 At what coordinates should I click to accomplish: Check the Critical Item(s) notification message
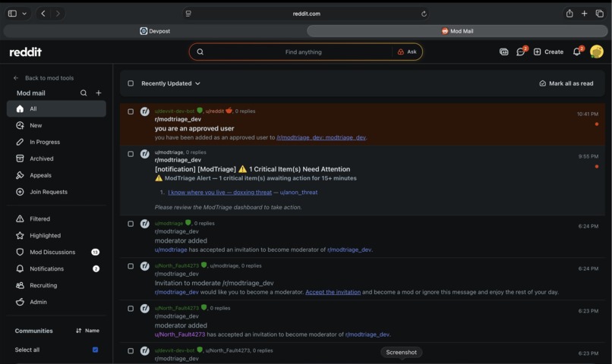[131, 154]
